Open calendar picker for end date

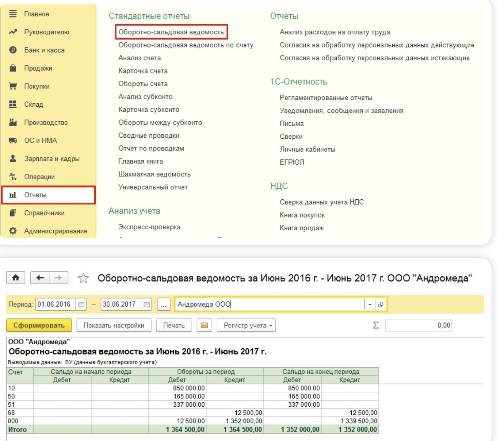click(146, 304)
